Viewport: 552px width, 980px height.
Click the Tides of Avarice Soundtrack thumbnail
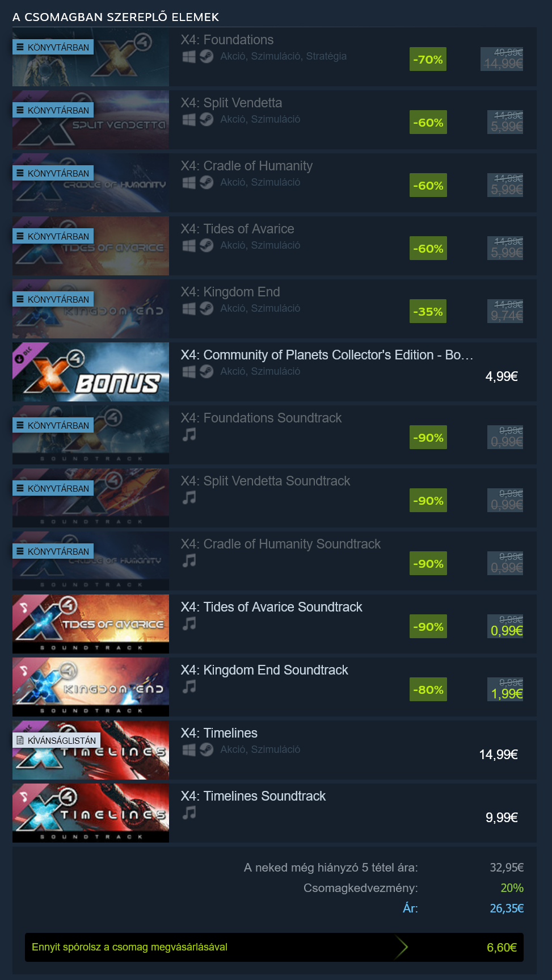point(91,624)
